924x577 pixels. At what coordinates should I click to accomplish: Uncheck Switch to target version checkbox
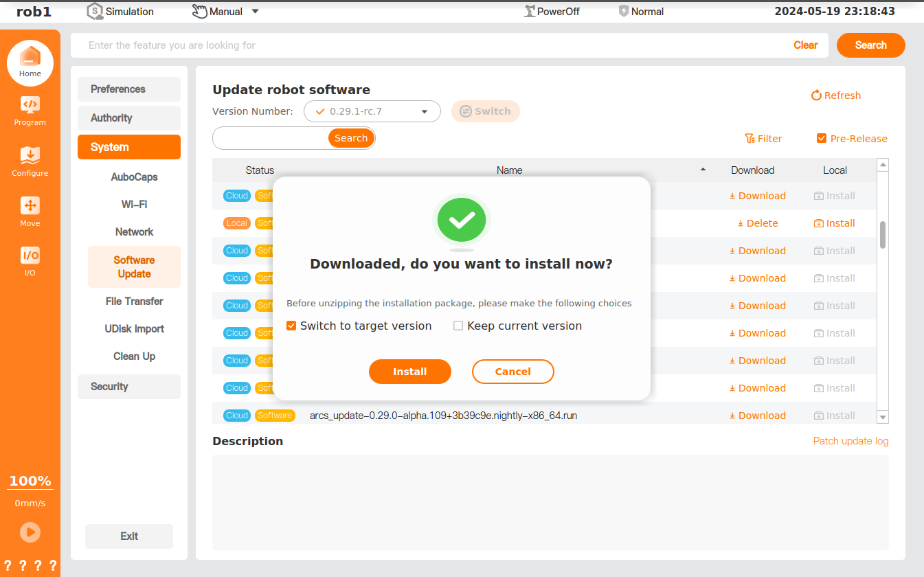(x=291, y=326)
